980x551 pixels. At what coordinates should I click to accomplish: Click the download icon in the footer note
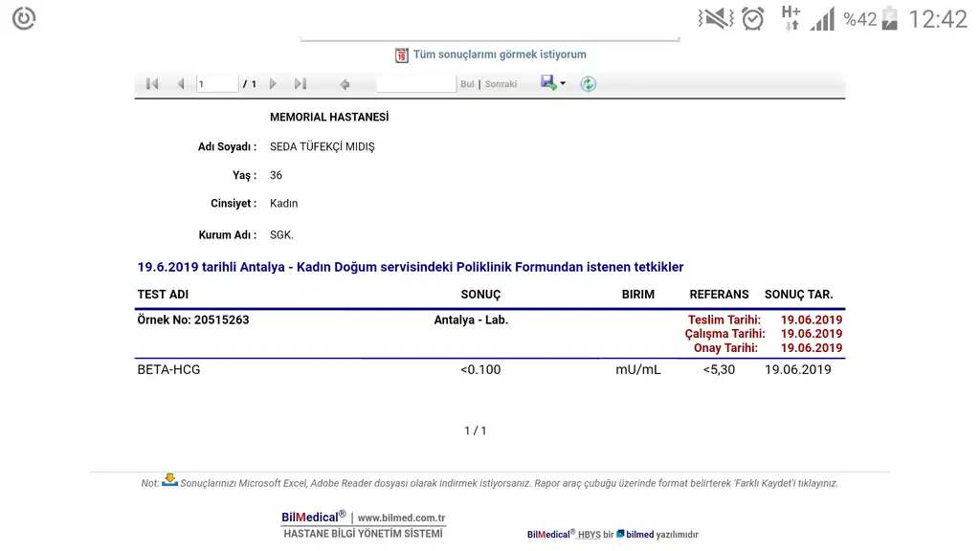(x=169, y=480)
